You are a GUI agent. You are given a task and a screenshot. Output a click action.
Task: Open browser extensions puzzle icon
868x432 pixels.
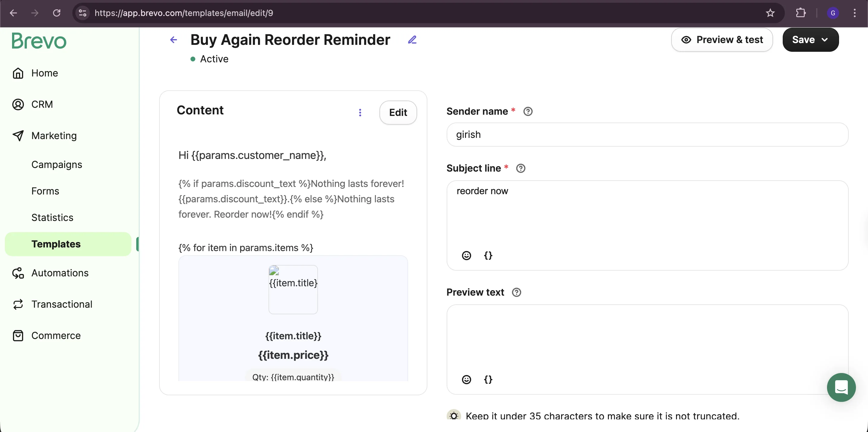click(800, 13)
